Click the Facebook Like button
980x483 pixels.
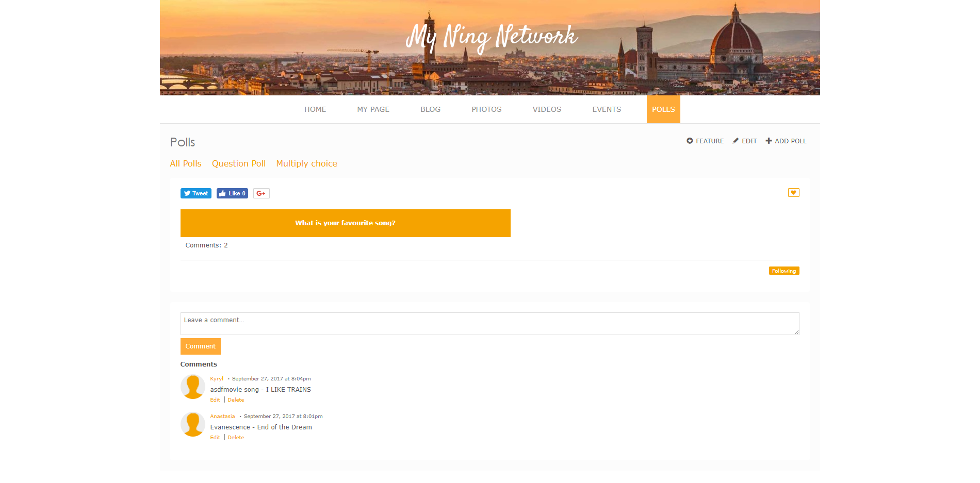[232, 193]
